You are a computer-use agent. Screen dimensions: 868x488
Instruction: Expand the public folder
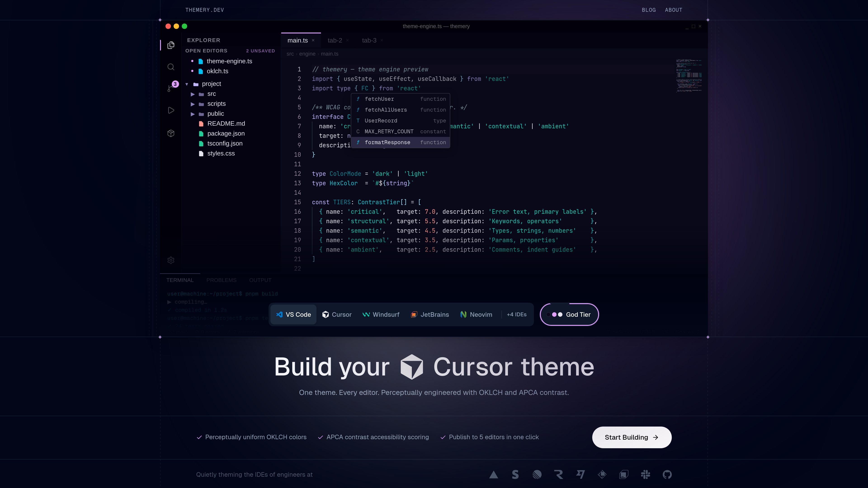click(x=193, y=114)
